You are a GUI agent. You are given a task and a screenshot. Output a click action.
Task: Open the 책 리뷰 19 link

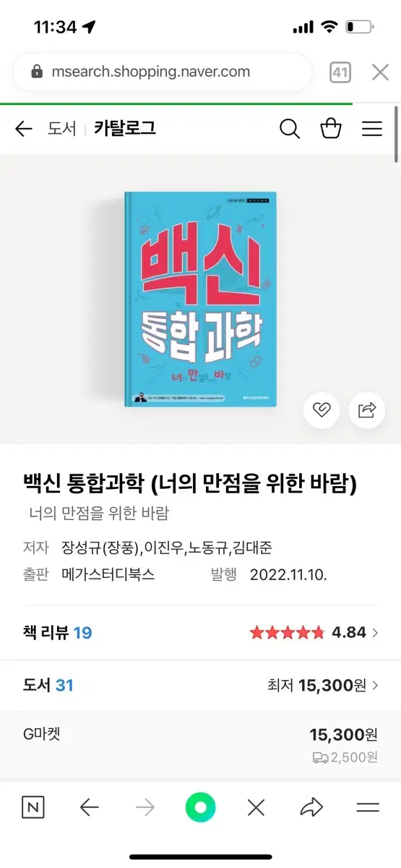click(58, 633)
